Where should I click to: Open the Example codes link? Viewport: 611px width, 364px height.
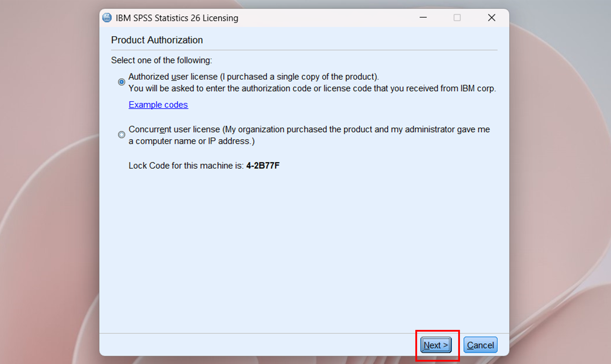pyautogui.click(x=158, y=105)
